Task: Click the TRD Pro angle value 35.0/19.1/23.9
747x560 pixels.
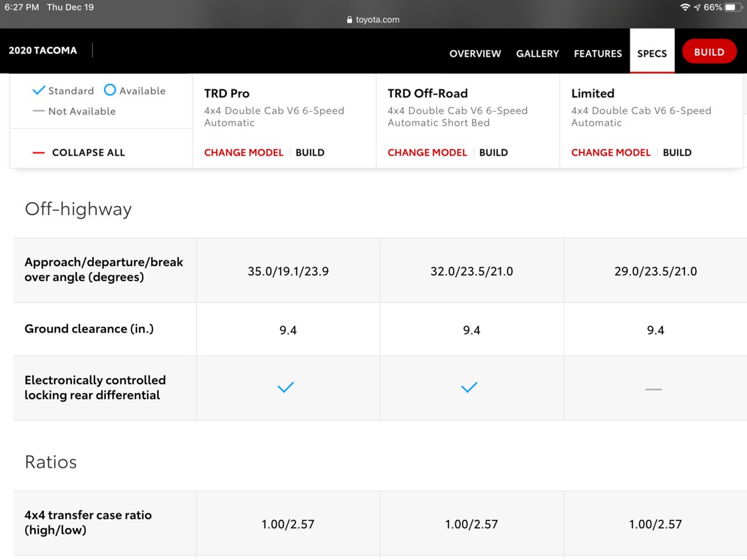Action: coord(288,271)
